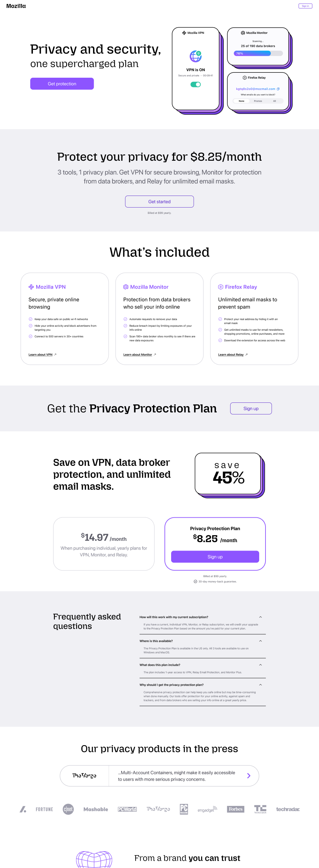
Task: Click the Mashable press logo
Action: pyautogui.click(x=96, y=809)
